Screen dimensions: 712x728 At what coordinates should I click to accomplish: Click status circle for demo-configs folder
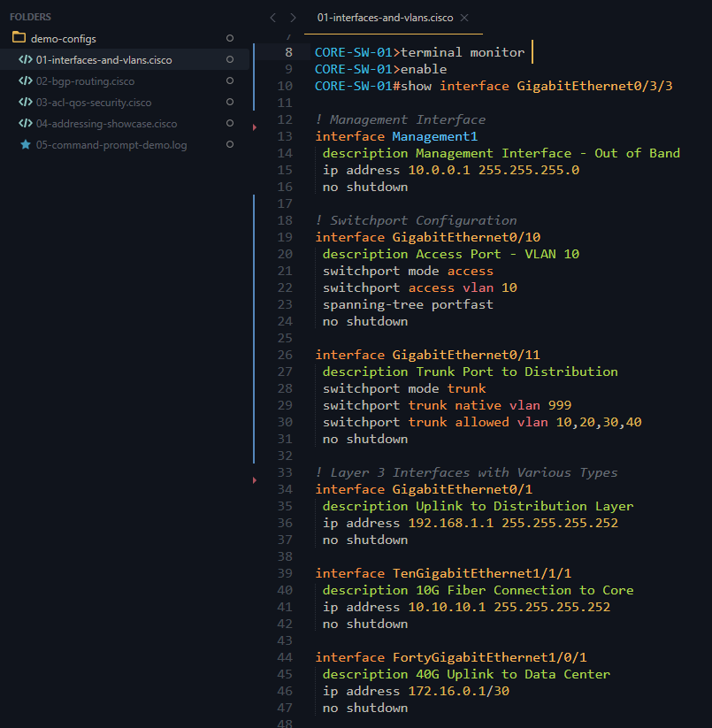click(x=230, y=38)
